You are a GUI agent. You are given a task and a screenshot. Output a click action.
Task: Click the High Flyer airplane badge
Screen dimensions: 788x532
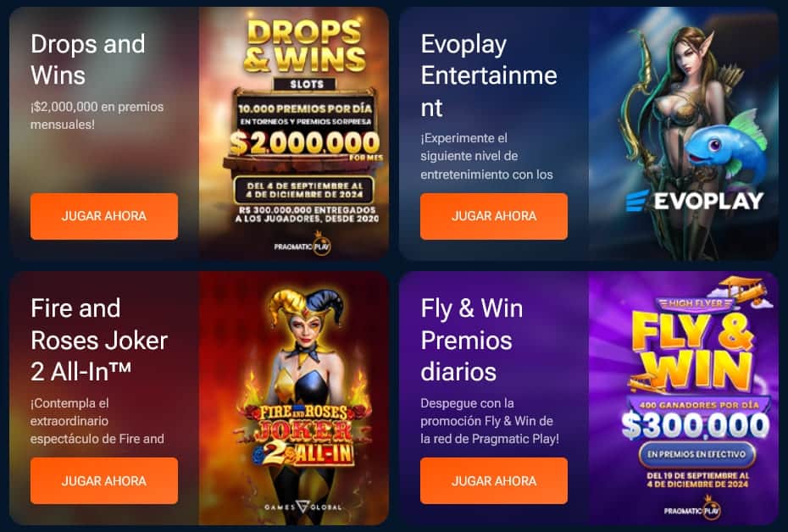click(x=713, y=297)
